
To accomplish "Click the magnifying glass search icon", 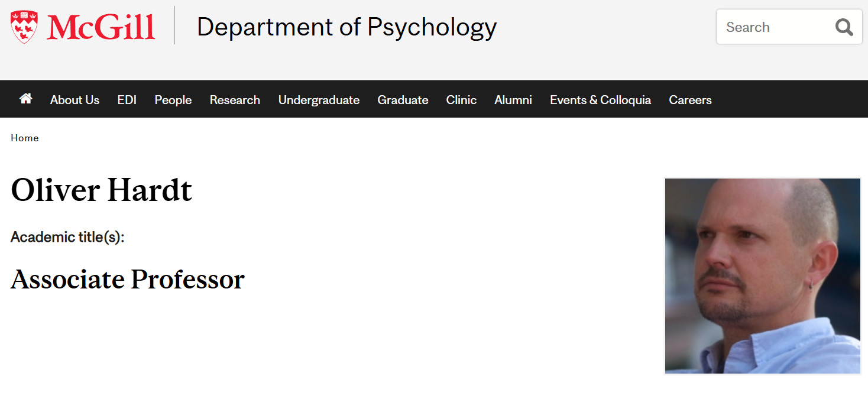I will coord(844,27).
